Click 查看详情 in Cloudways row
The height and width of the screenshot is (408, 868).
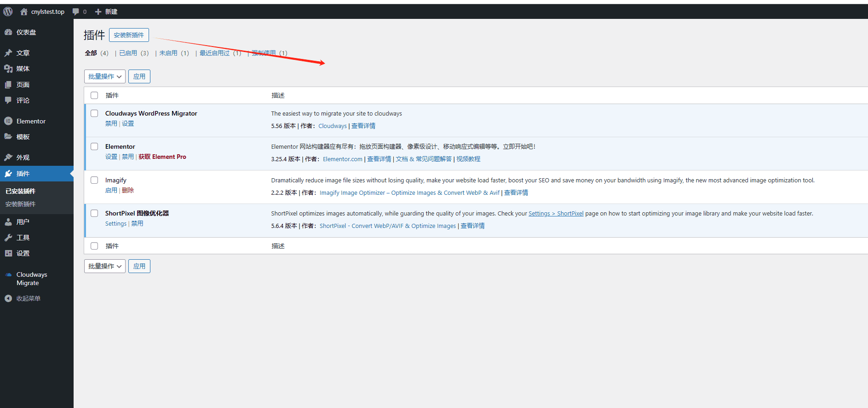click(x=363, y=126)
